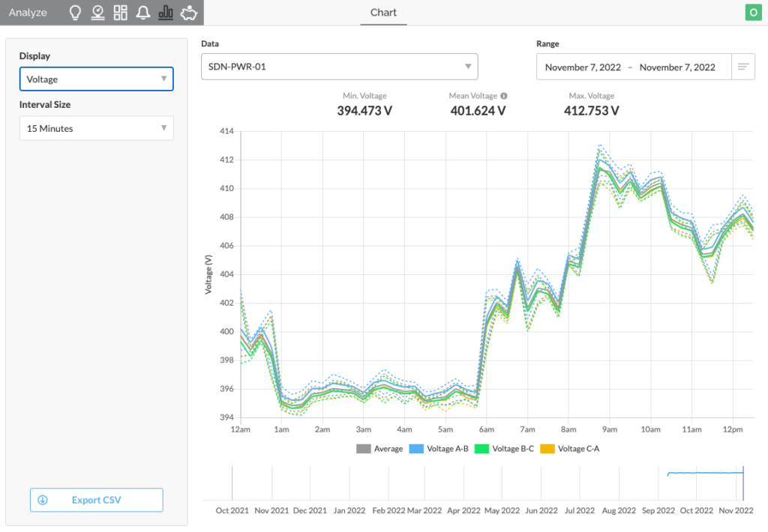The image size is (768, 532).
Task: Open the dashboard grid icon
Action: (x=121, y=13)
